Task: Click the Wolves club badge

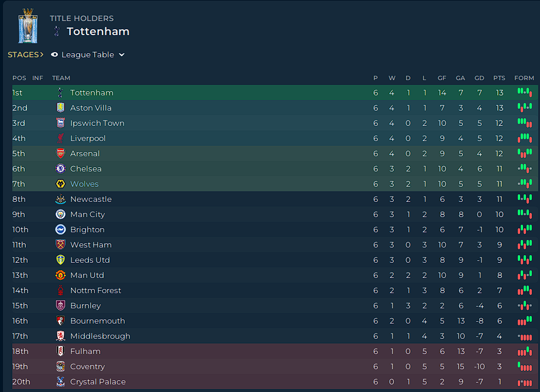Action: (61, 184)
